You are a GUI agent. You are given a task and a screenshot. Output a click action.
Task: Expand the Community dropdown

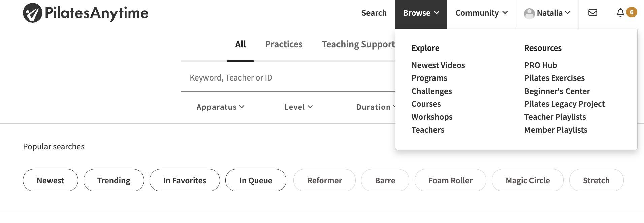[481, 13]
